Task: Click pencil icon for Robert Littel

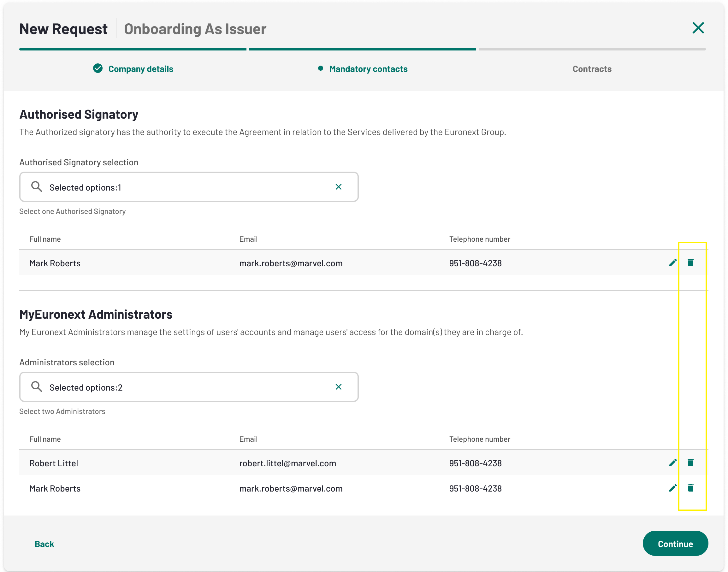Action: tap(672, 463)
